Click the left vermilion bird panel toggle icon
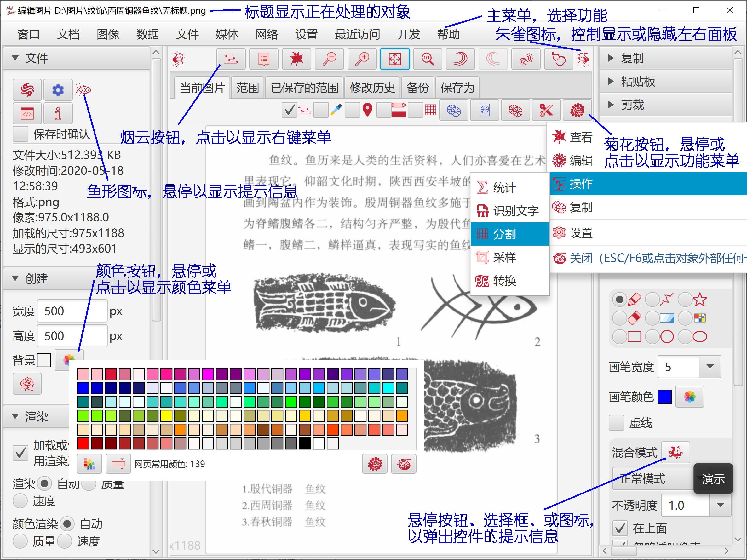747x560 pixels. coord(178,59)
